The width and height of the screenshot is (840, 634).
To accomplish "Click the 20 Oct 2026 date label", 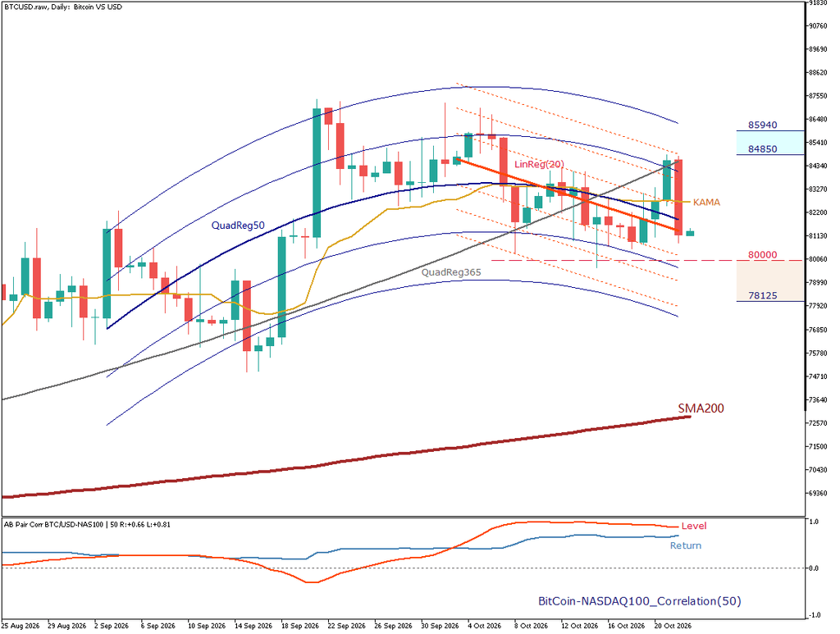I will pyautogui.click(x=673, y=626).
